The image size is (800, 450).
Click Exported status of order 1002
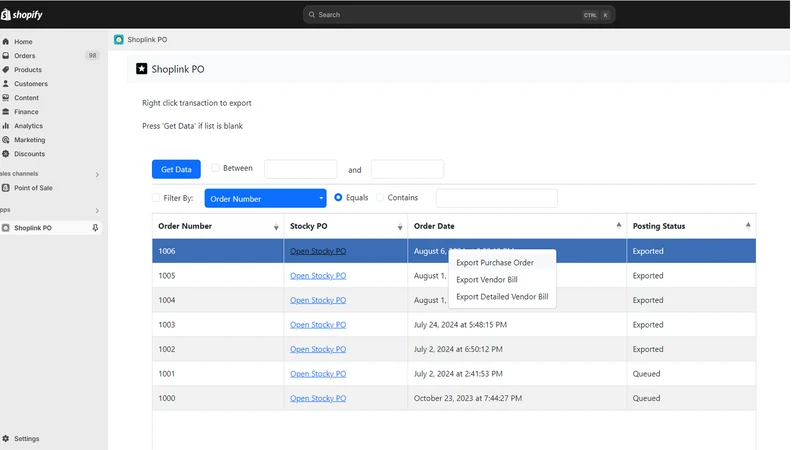pyautogui.click(x=648, y=349)
